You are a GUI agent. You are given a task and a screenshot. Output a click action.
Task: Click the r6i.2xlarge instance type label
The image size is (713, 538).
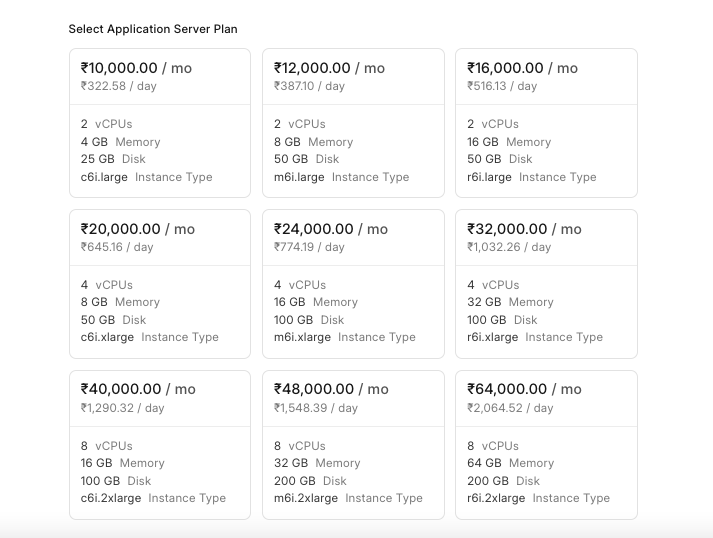tap(496, 498)
